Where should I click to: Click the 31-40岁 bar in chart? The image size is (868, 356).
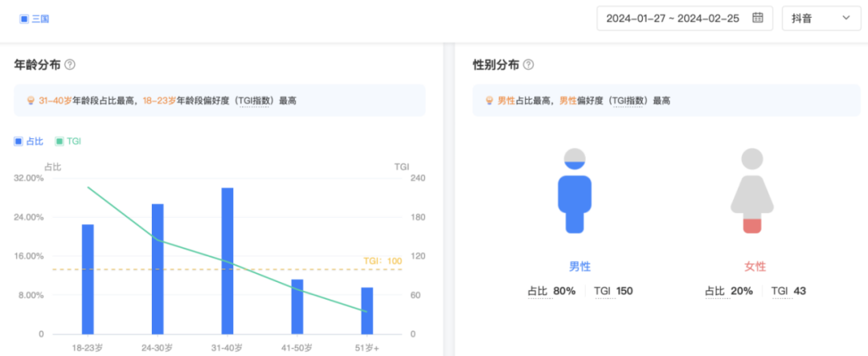[227, 261]
